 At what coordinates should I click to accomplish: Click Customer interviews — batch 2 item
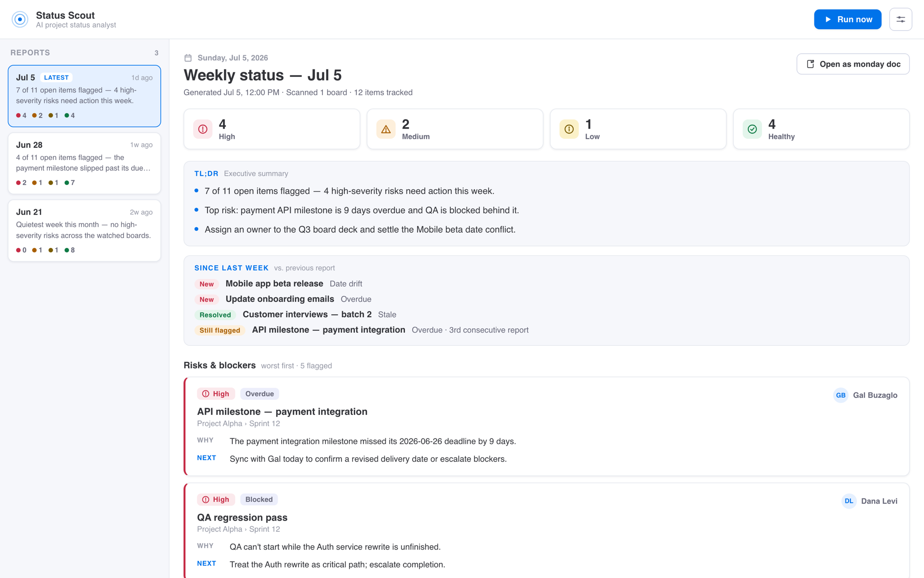pos(307,314)
